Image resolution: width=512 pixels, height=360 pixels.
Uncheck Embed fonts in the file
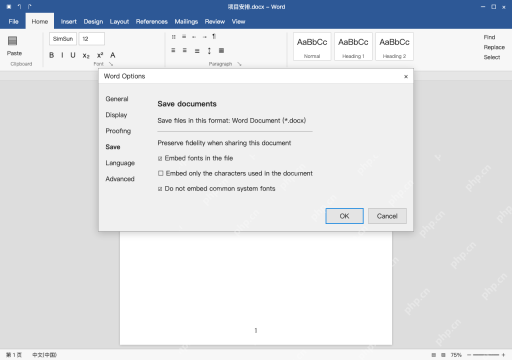(x=160, y=159)
